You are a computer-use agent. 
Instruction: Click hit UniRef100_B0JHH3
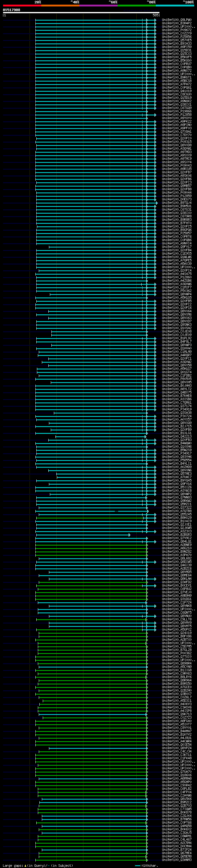point(177,386)
